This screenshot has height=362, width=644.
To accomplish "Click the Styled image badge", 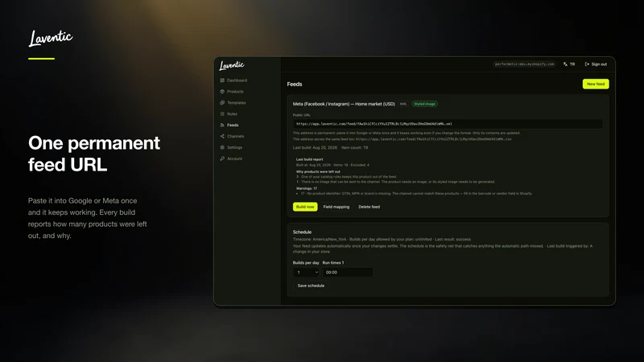I will (424, 104).
